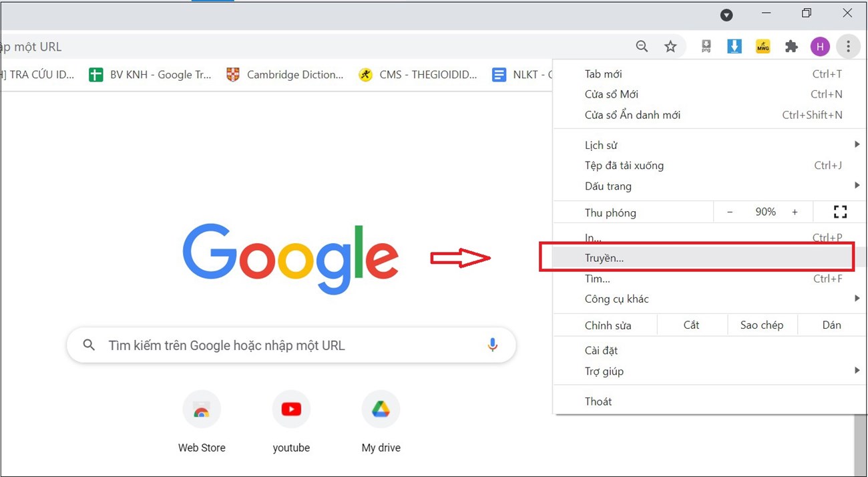
Task: Open the youtube shortcut
Action: click(x=291, y=422)
